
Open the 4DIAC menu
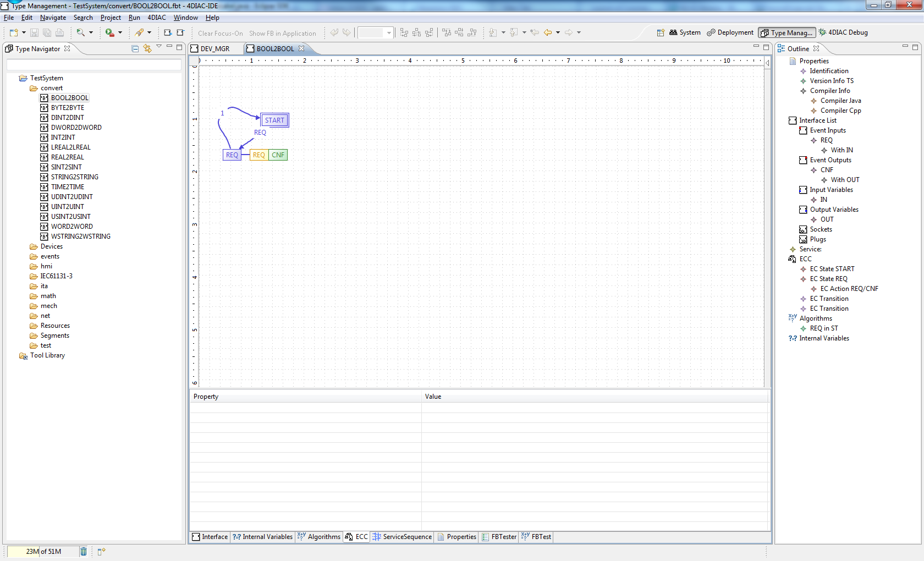pyautogui.click(x=157, y=18)
